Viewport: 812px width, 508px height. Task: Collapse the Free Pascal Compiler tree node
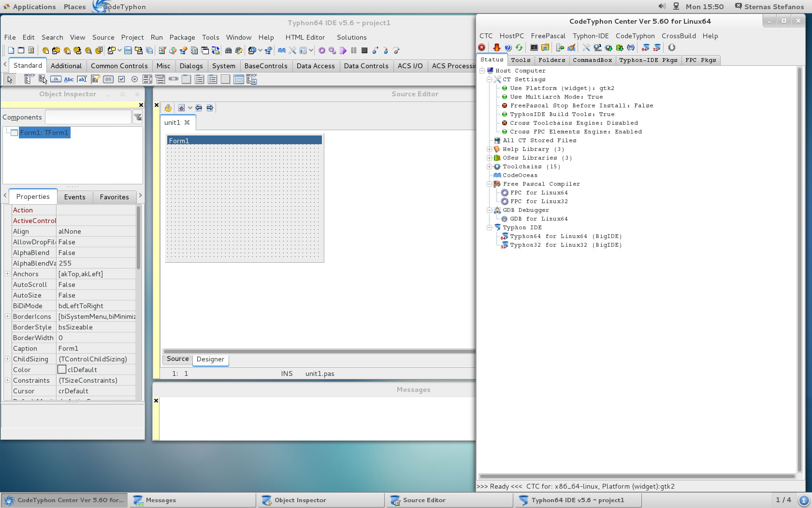tap(489, 184)
